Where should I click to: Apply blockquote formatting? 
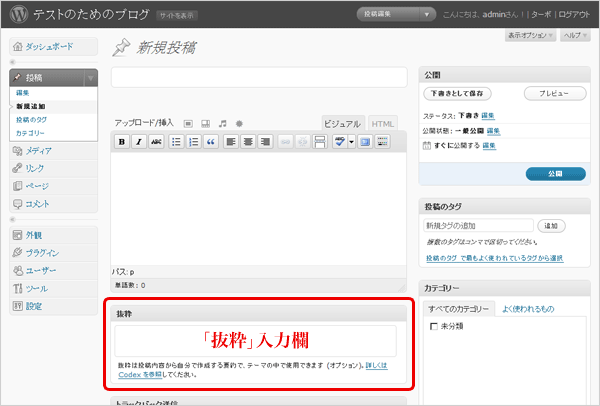pos(211,142)
